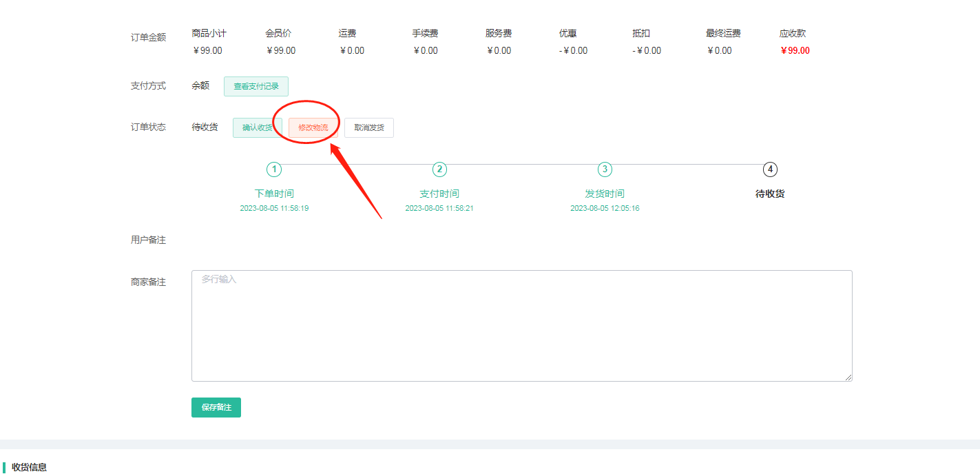Click the 收货信息 section header
Viewport: 980px width, 474px height.
(29, 467)
